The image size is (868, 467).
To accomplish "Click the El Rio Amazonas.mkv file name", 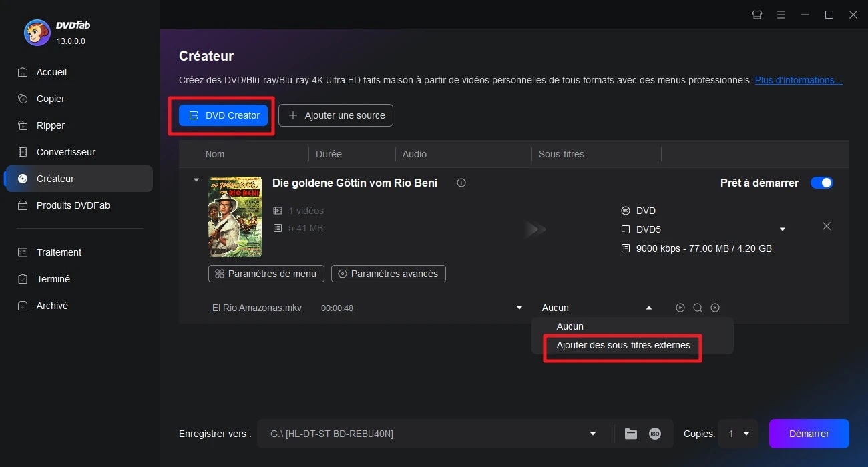I will pyautogui.click(x=257, y=308).
